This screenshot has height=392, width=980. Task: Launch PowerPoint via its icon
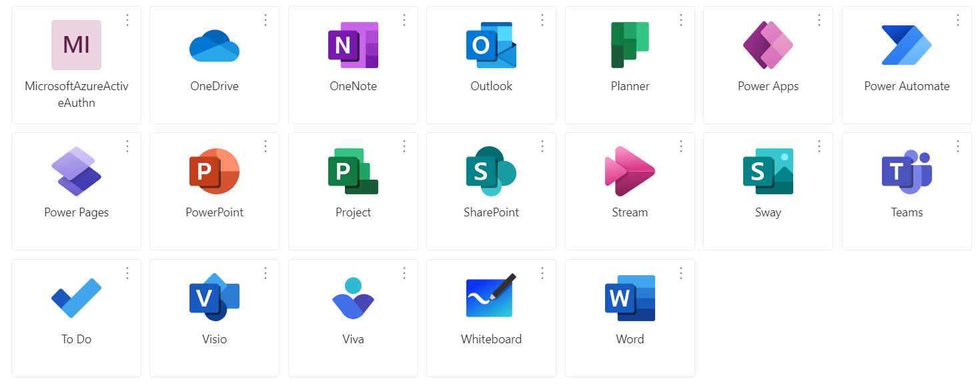point(214,171)
